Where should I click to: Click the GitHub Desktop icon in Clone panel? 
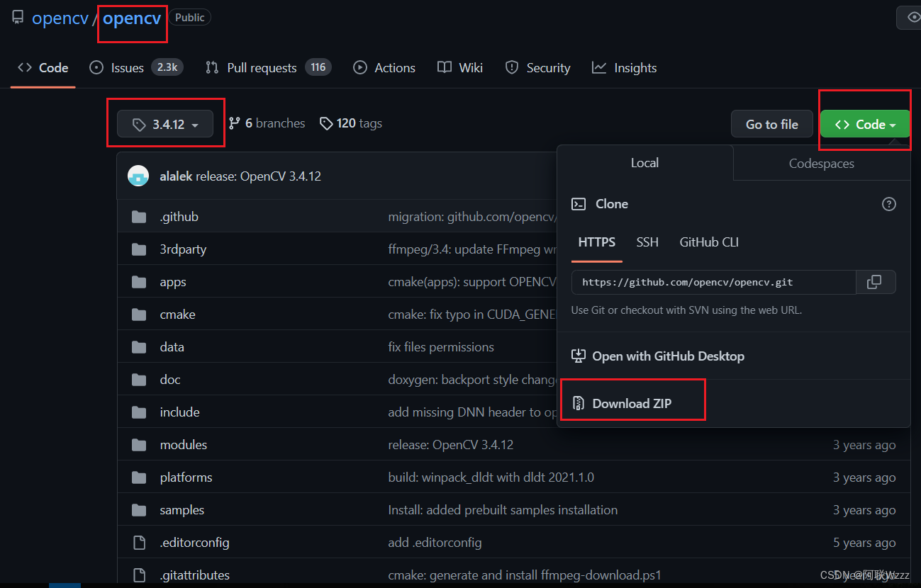click(x=578, y=356)
